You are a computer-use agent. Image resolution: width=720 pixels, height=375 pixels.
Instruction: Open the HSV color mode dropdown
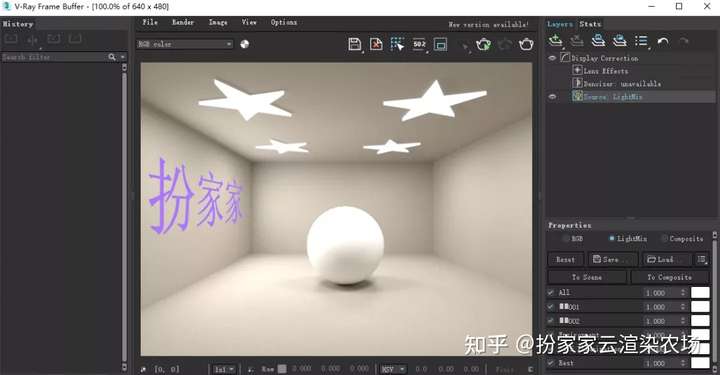coord(393,369)
